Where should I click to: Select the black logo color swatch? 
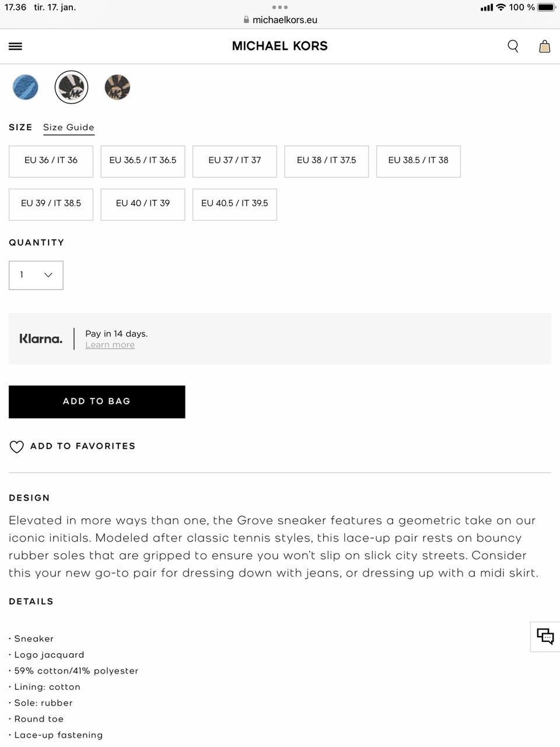(71, 88)
